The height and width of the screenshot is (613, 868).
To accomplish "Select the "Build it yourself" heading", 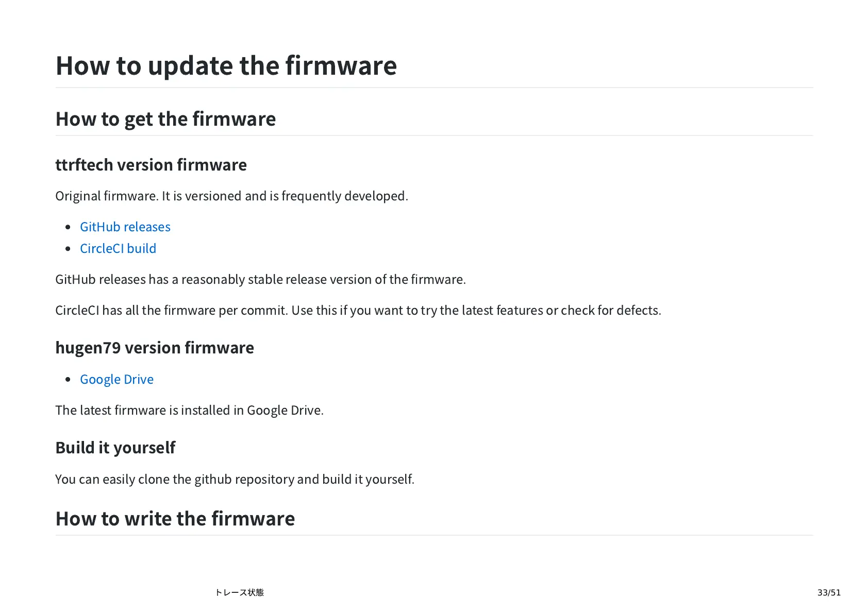I will [x=115, y=448].
